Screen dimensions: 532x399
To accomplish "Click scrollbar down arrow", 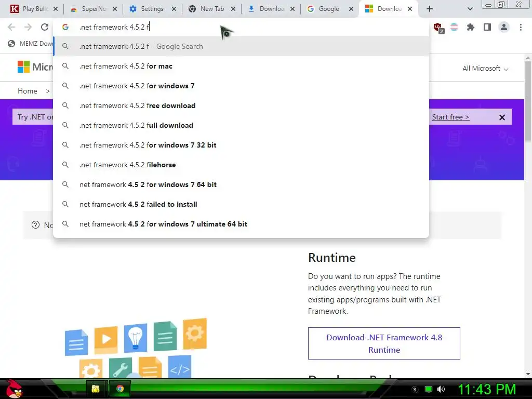I will (528, 374).
